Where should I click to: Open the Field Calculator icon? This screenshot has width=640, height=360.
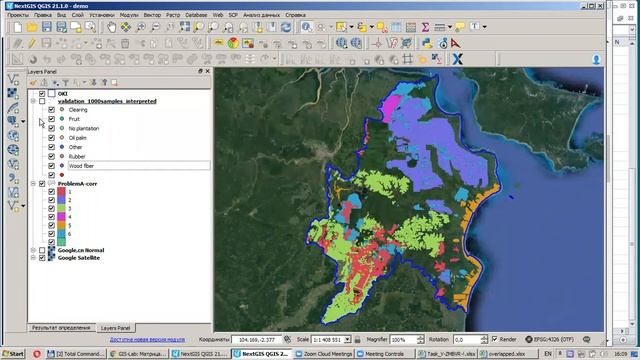411,27
